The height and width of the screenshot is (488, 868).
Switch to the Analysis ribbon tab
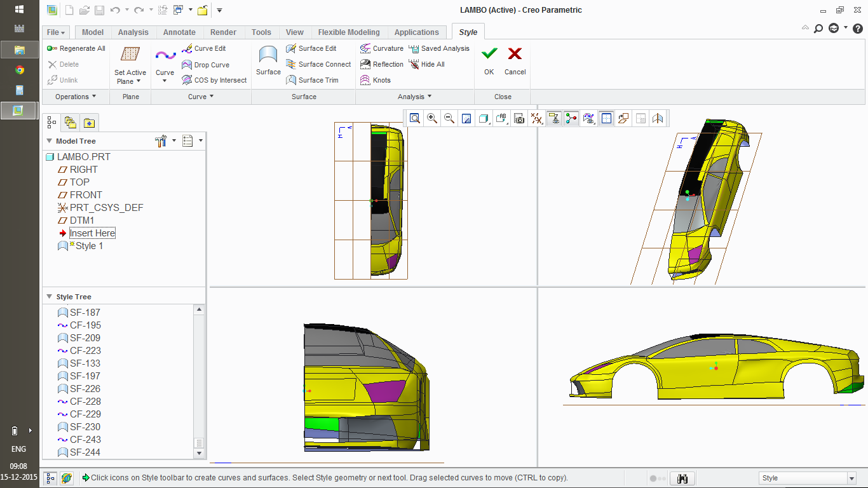[133, 32]
